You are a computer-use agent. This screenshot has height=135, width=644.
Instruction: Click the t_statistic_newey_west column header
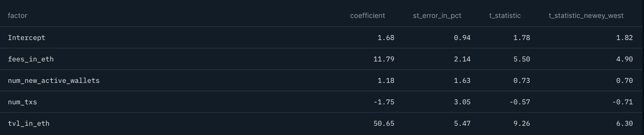[586, 16]
